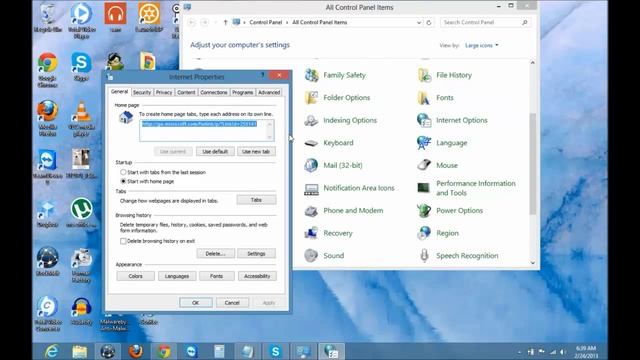This screenshot has width=640, height=360.
Task: Open Power Options icon
Action: [424, 211]
